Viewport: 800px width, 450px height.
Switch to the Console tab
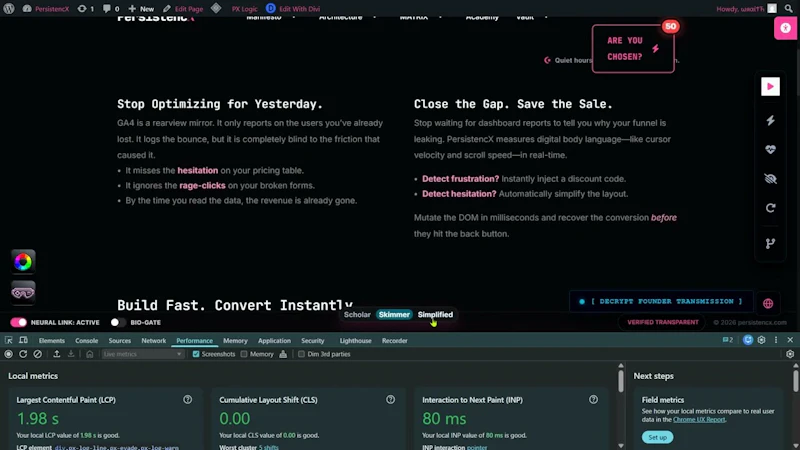click(x=87, y=341)
